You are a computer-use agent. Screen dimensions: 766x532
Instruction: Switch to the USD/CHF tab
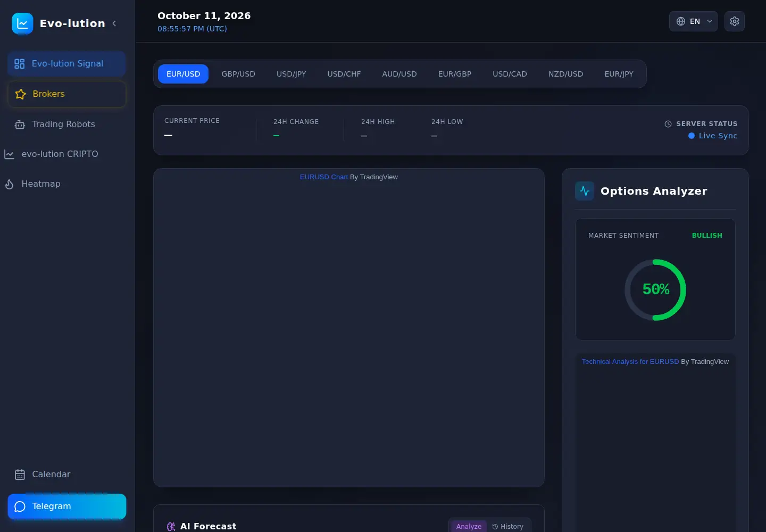tap(344, 74)
